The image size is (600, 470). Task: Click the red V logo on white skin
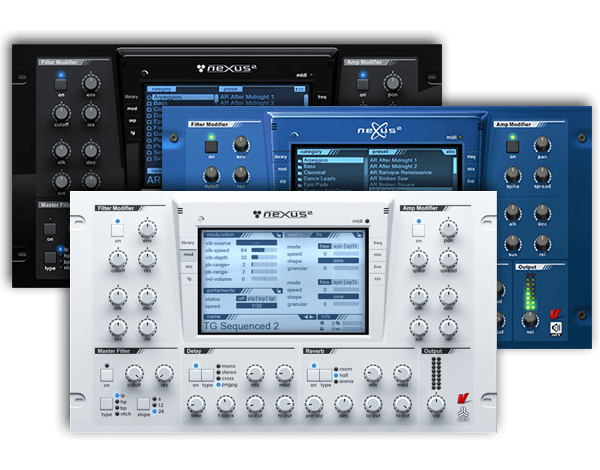click(x=463, y=399)
